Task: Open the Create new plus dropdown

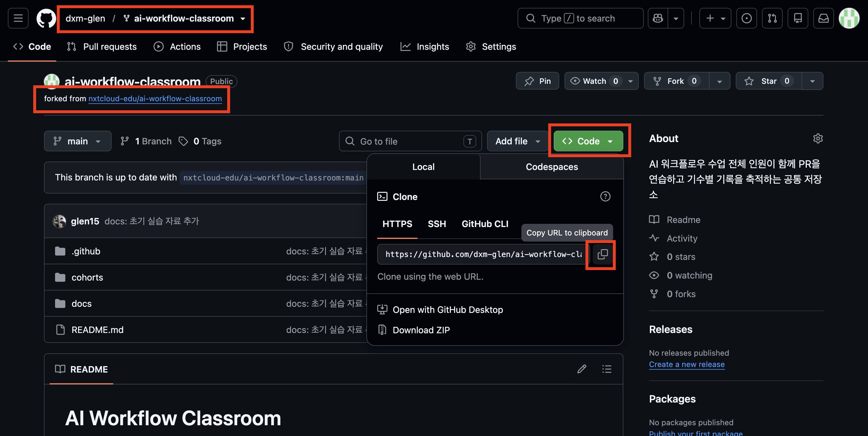Action: pos(715,18)
